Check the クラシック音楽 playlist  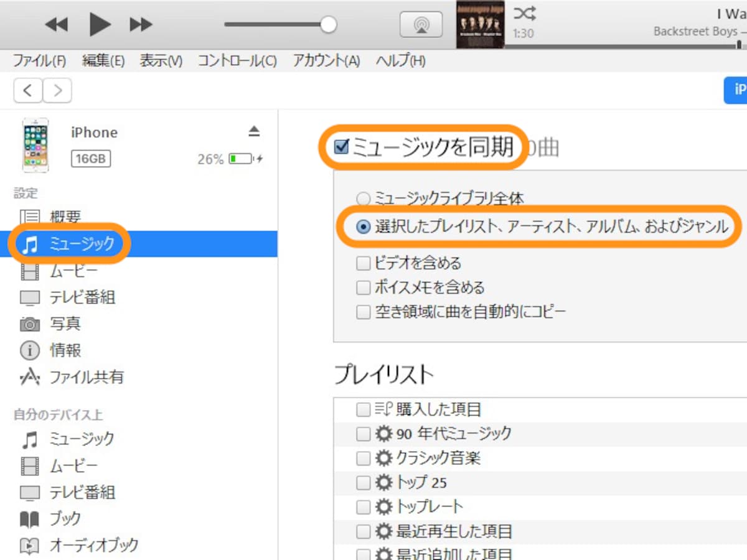coord(363,459)
